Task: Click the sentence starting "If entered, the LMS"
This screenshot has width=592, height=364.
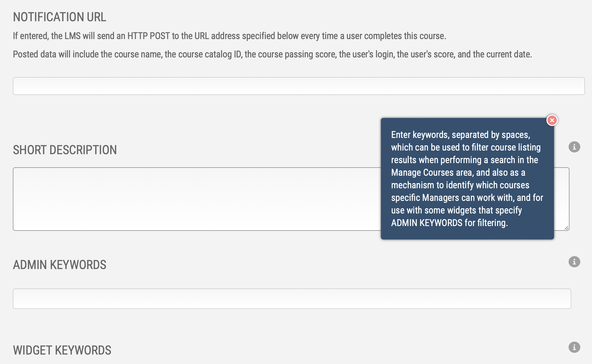Action: (x=229, y=36)
